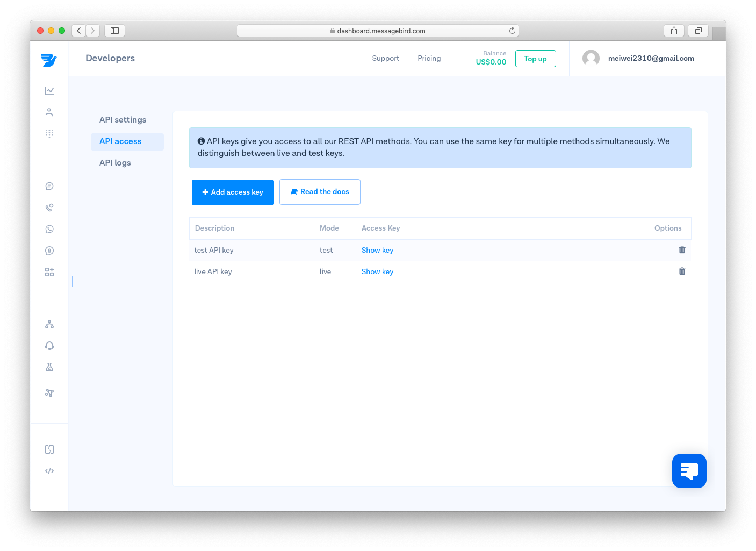The height and width of the screenshot is (551, 756).
Task: Open the developers code icon in sidebar
Action: click(x=49, y=471)
